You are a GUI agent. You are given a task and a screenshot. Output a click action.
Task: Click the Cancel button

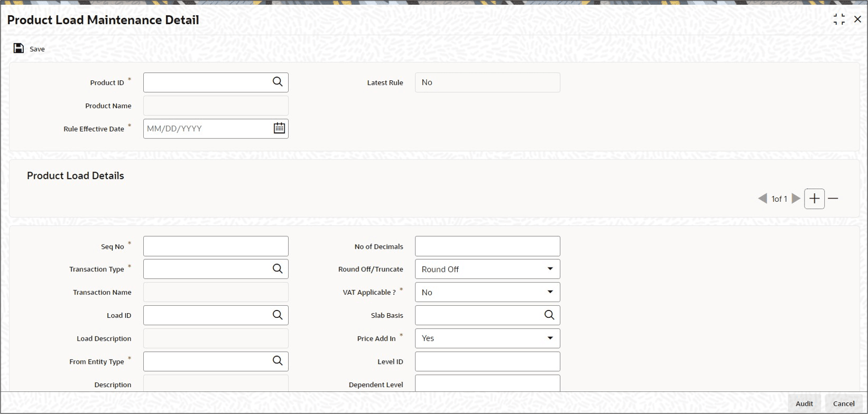coord(844,403)
